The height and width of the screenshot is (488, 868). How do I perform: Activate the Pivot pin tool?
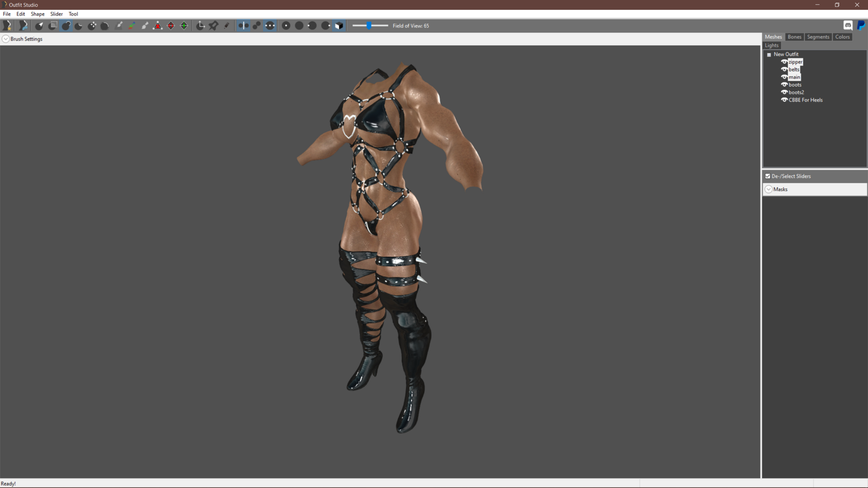(213, 26)
